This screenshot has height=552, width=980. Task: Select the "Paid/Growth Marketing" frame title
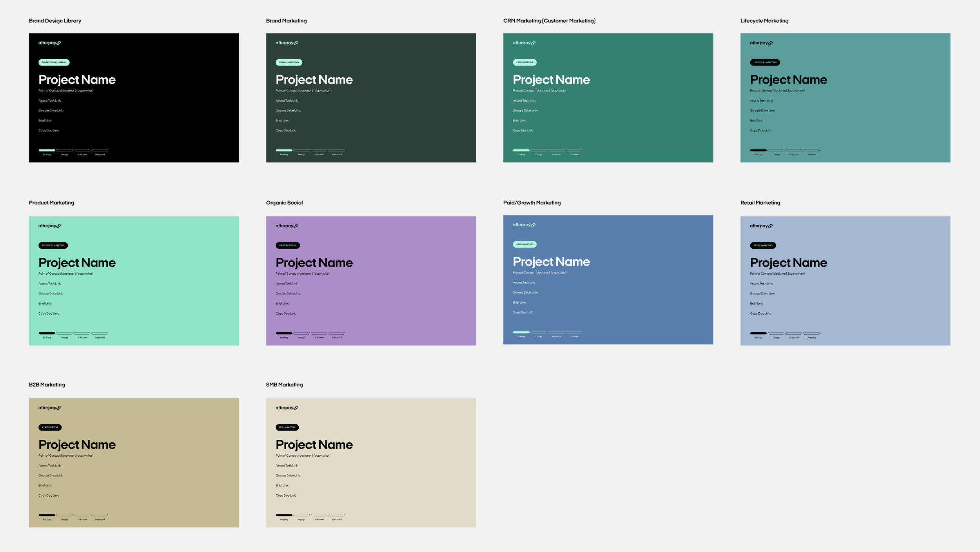(x=532, y=203)
